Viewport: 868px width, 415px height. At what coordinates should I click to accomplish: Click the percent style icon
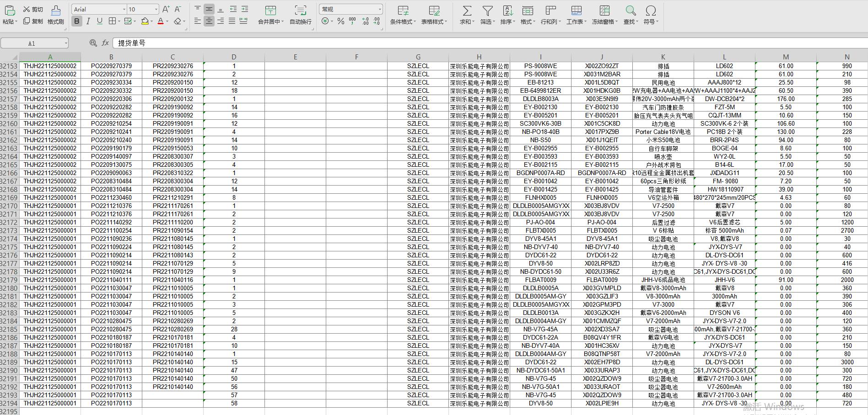[340, 21]
